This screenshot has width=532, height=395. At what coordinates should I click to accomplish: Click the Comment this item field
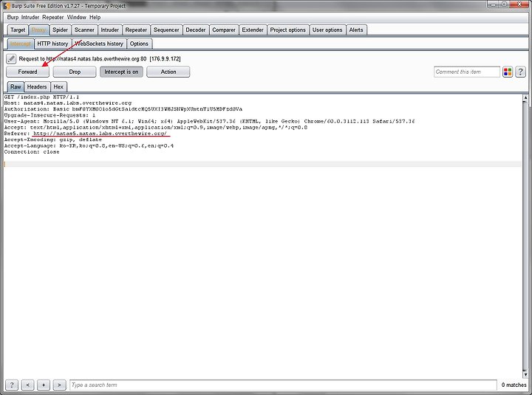point(467,72)
